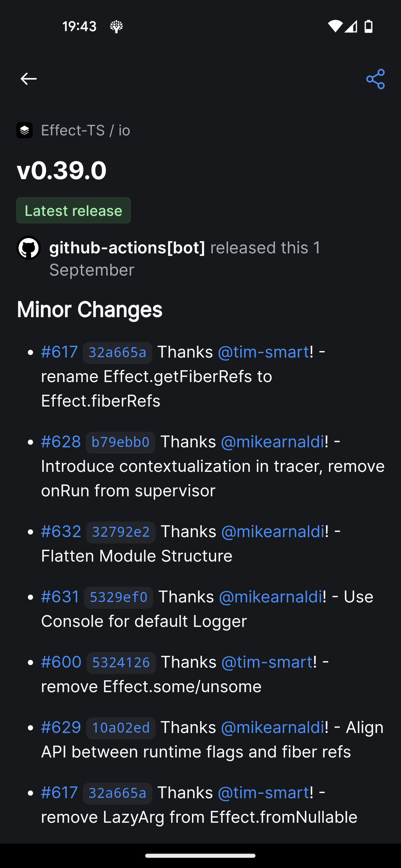
Task: Open pull request #628
Action: (61, 442)
